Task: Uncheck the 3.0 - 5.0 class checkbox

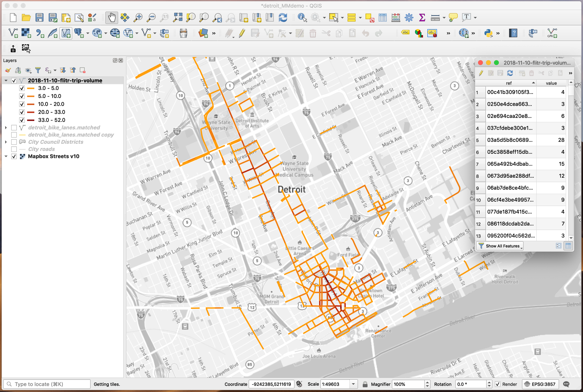Action: coord(22,88)
